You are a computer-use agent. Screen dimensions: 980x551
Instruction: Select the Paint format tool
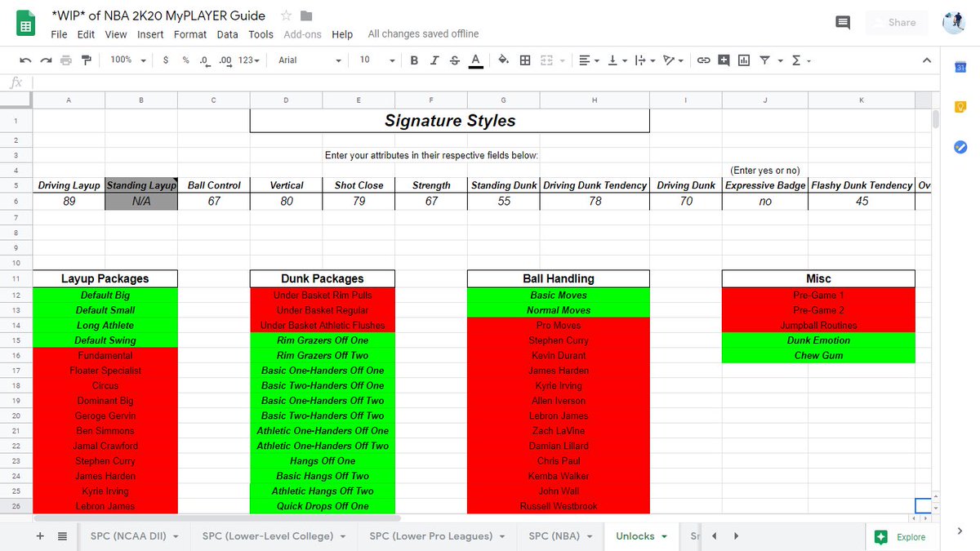(87, 60)
